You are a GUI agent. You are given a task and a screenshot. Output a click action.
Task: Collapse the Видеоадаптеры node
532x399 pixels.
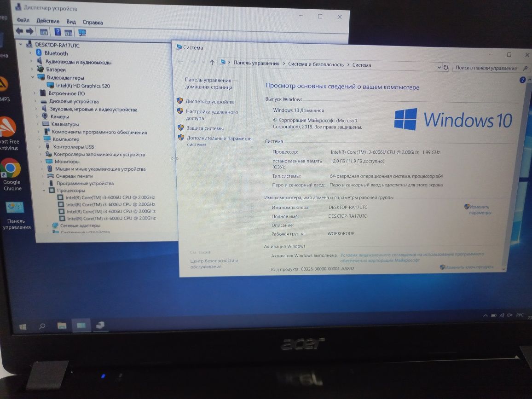pyautogui.click(x=33, y=77)
